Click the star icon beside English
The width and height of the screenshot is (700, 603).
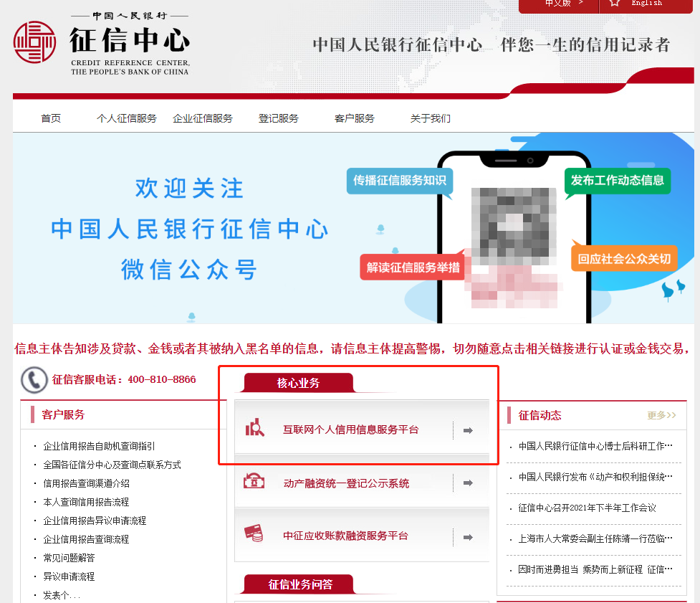pos(615,3)
